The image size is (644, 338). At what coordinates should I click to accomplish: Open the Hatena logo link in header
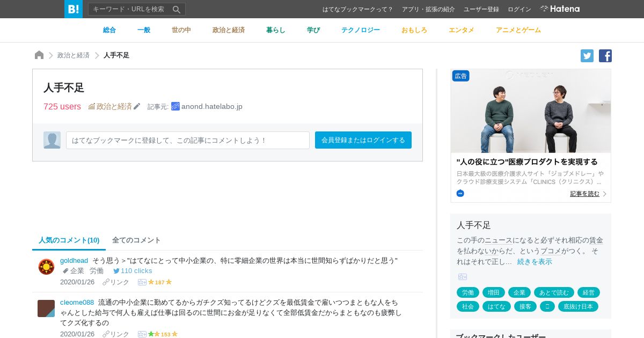pyautogui.click(x=560, y=9)
